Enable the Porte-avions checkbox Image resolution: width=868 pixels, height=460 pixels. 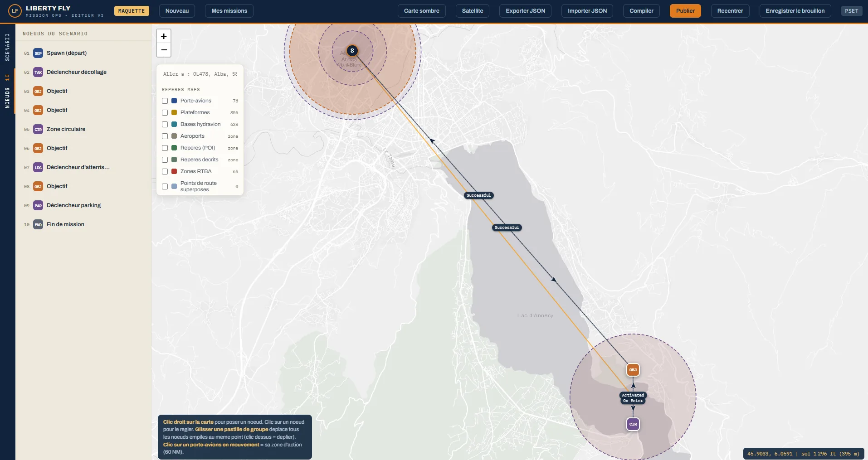[165, 101]
